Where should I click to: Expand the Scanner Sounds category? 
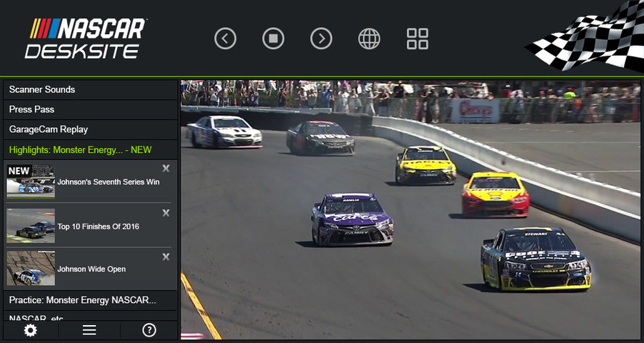click(90, 89)
